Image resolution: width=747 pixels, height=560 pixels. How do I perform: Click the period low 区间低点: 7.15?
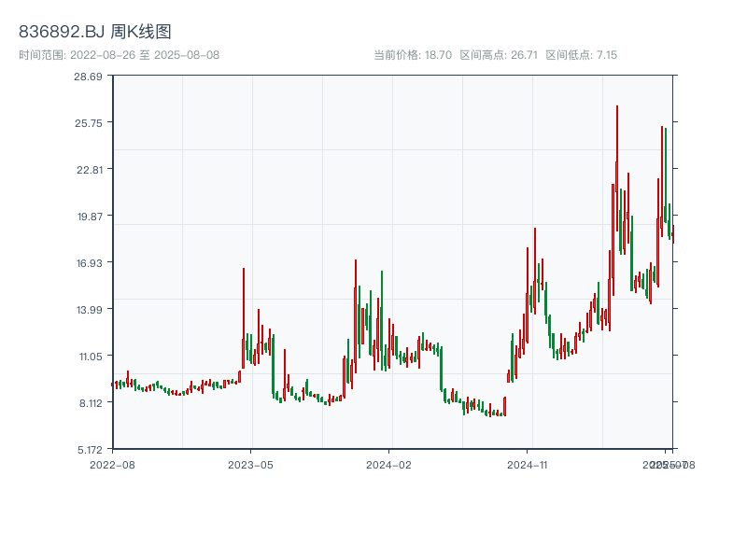coord(581,55)
